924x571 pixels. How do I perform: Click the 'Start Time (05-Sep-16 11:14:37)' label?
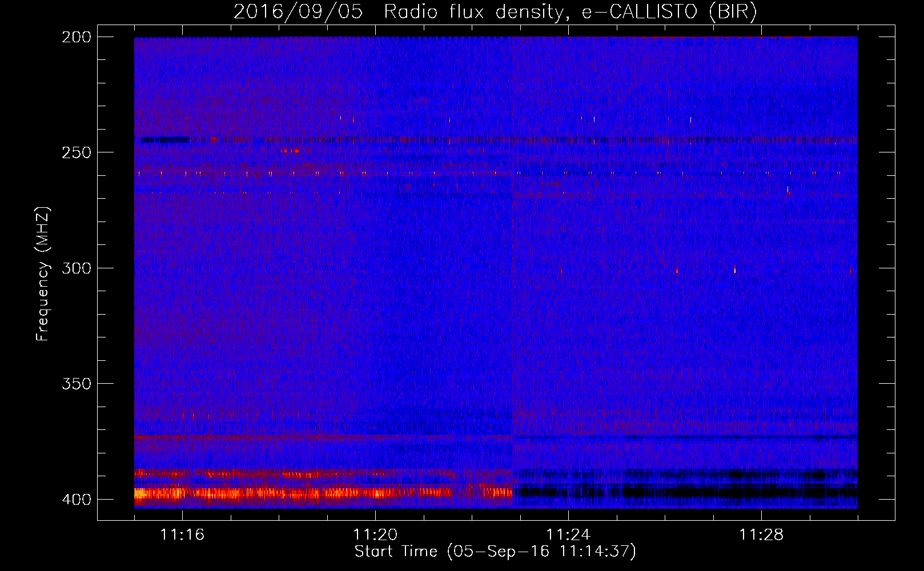495,552
